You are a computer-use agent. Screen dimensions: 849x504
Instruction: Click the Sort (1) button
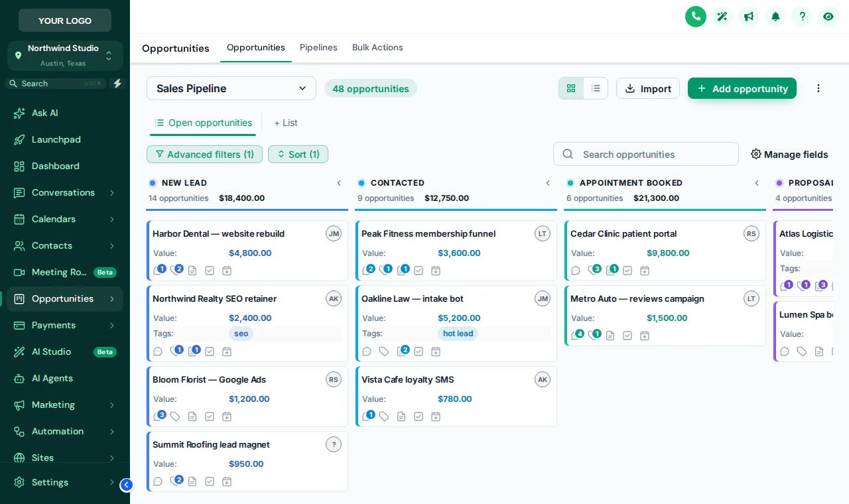298,155
